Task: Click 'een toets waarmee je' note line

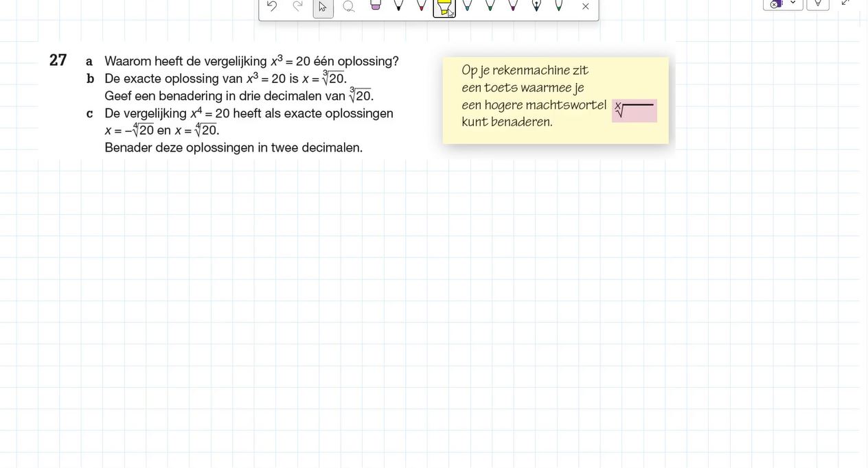Action: click(523, 88)
